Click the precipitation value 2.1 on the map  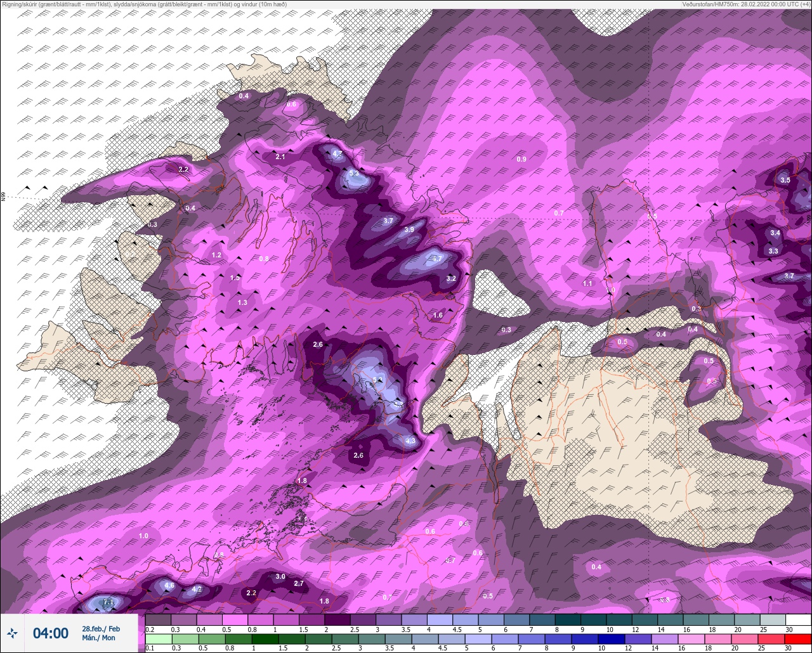(x=280, y=157)
